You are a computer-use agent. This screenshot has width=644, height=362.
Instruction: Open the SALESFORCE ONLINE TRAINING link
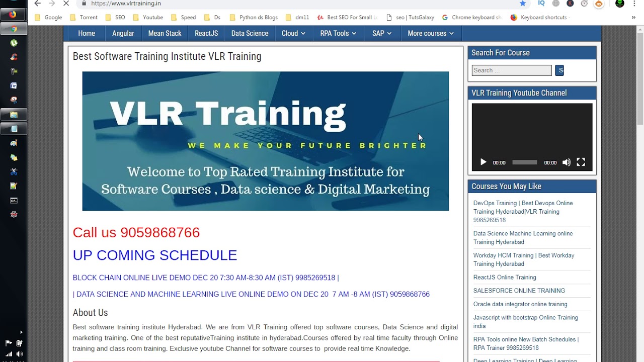pyautogui.click(x=519, y=291)
